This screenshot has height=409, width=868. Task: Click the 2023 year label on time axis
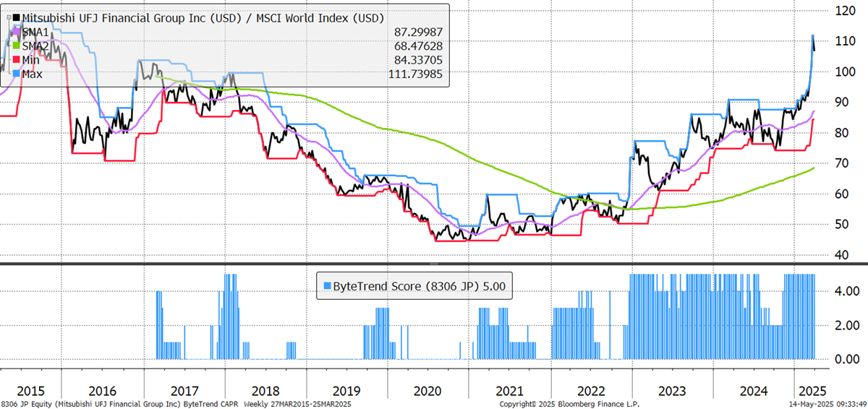pos(673,390)
